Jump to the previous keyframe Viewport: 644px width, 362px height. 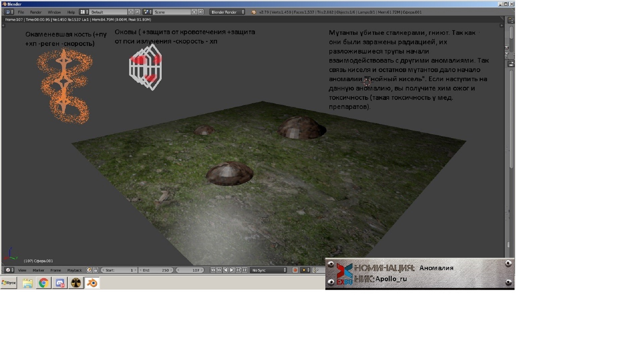pyautogui.click(x=219, y=270)
